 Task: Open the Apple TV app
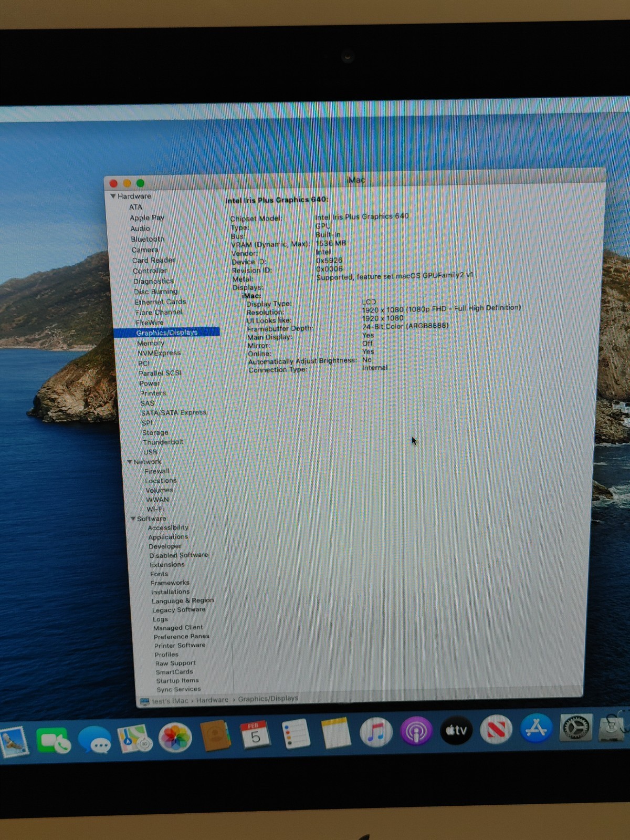click(456, 730)
